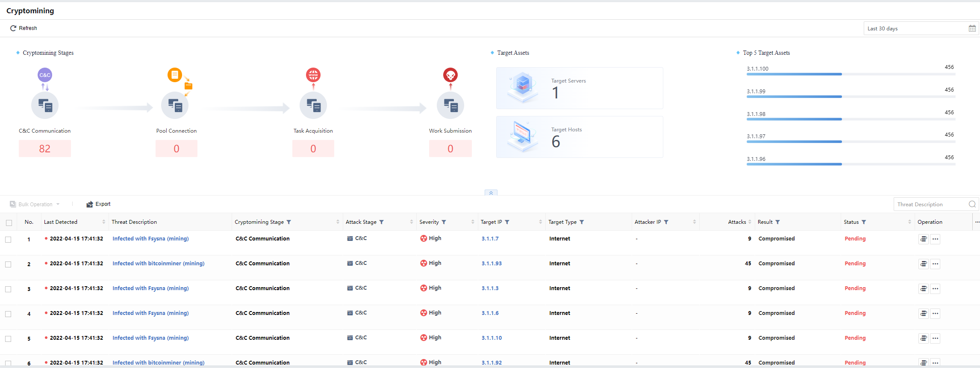Sort by Attacks column header
The image size is (980, 368).
[737, 222]
